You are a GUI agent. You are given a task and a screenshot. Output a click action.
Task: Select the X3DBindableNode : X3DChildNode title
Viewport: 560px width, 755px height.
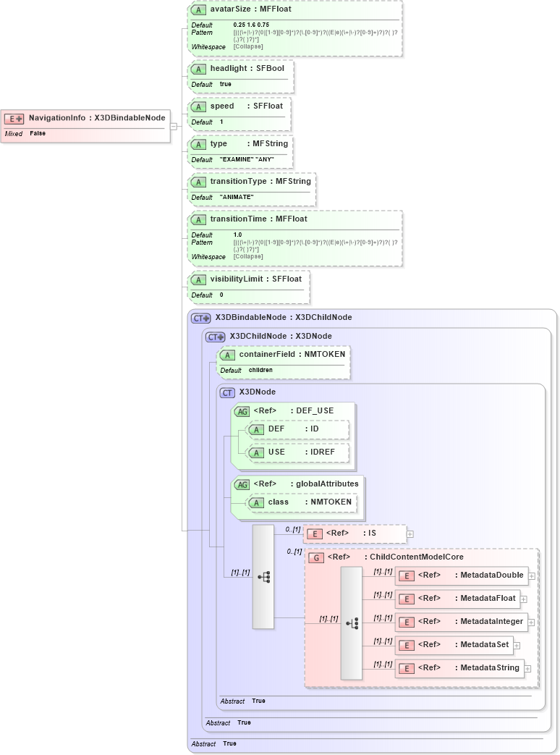284,317
